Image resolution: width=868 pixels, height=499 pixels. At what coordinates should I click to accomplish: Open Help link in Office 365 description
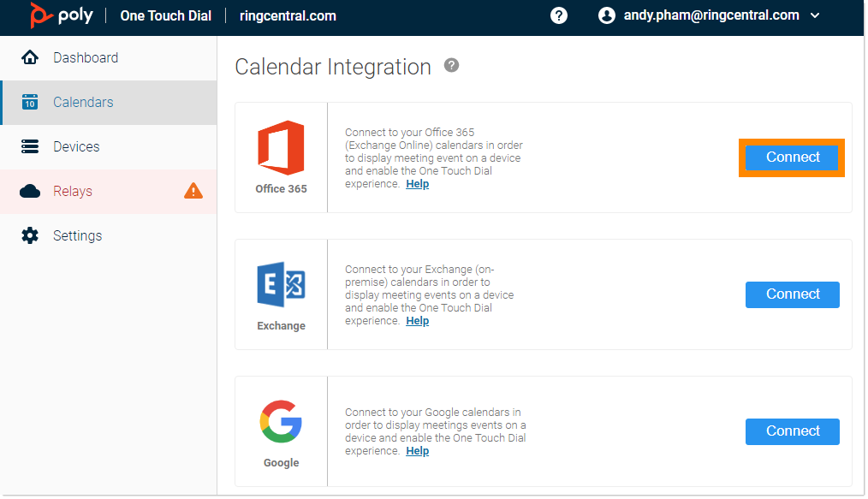[x=417, y=184]
